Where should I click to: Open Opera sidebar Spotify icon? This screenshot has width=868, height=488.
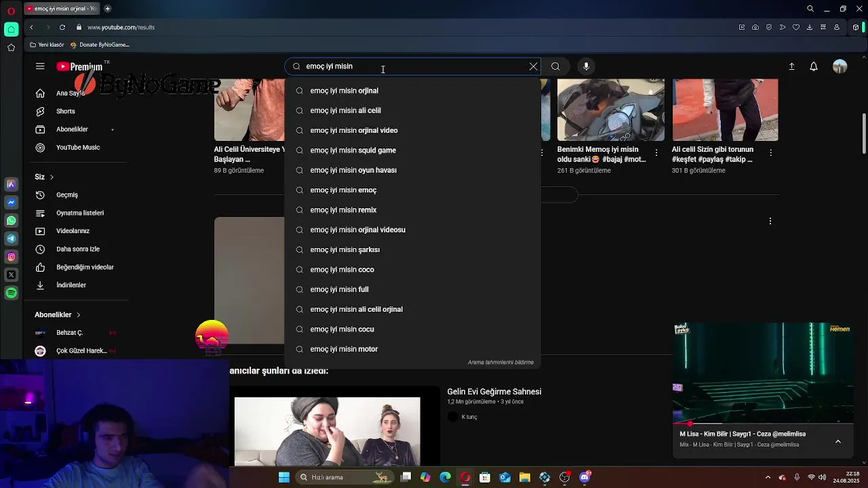pos(11,293)
